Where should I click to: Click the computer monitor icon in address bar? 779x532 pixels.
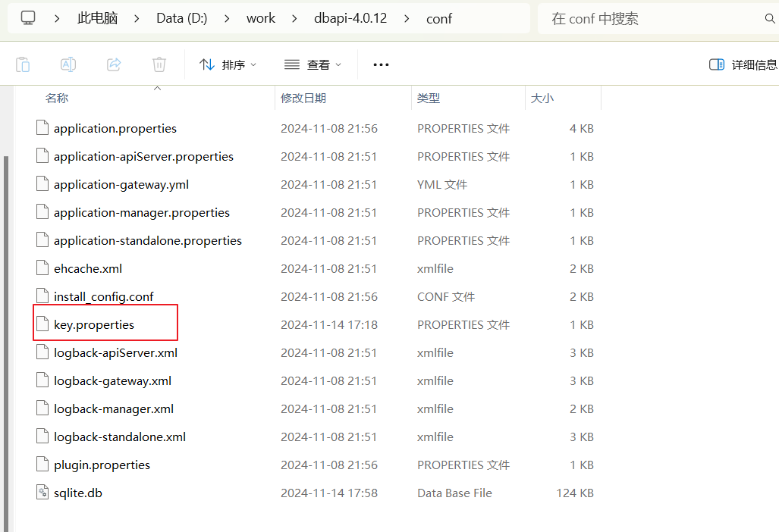(28, 18)
